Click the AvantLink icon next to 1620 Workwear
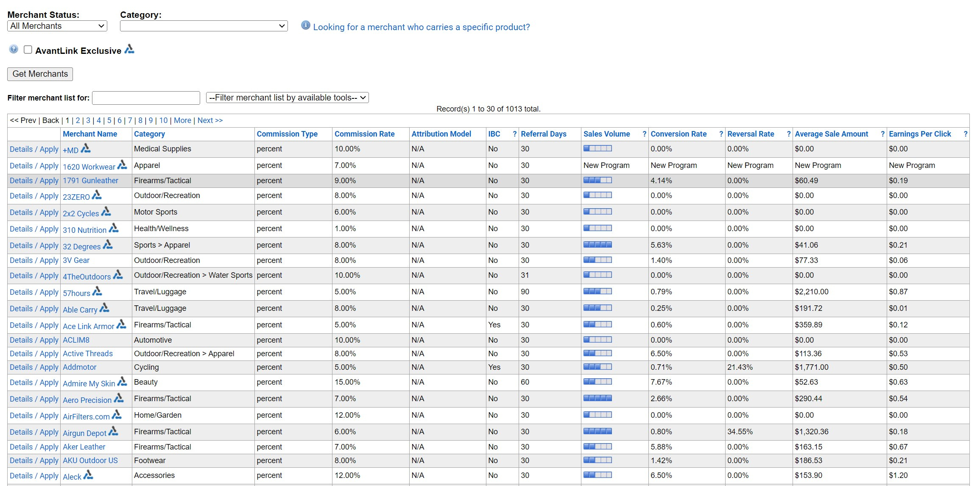This screenshot has height=486, width=980. coord(122,165)
